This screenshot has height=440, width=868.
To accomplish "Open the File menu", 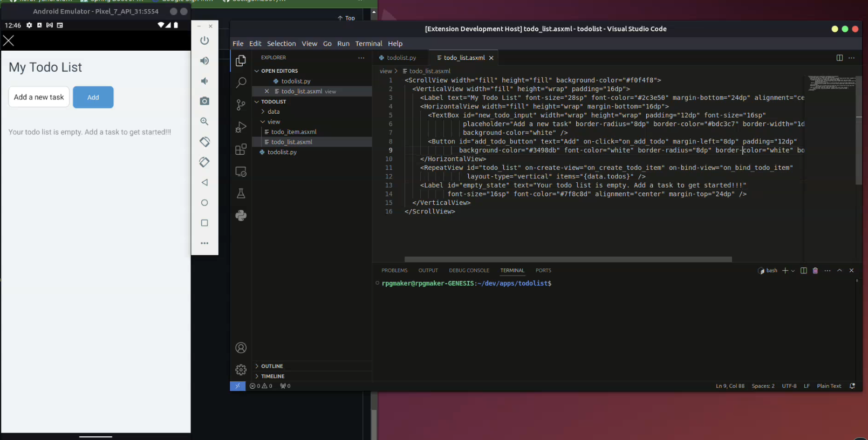I will coord(238,44).
